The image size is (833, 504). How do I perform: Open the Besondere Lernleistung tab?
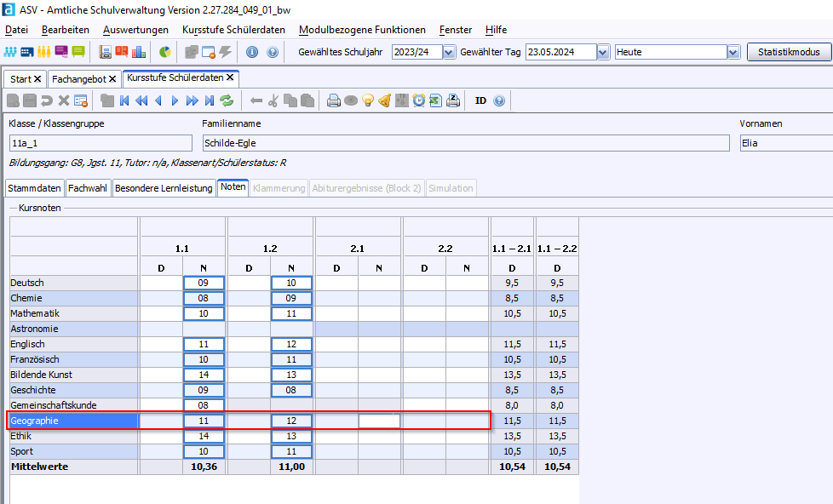coord(164,188)
